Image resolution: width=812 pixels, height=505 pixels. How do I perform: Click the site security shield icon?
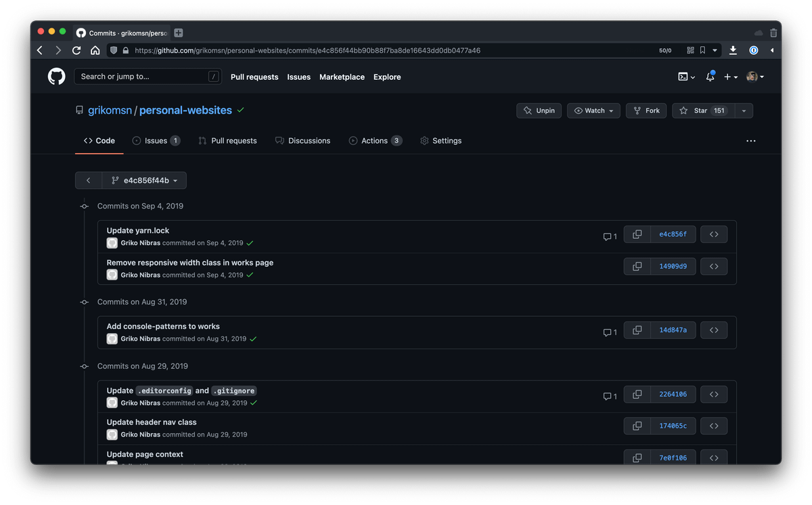[x=114, y=50]
